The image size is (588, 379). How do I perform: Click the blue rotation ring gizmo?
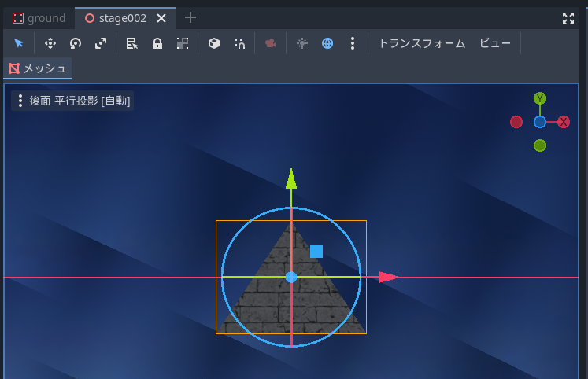(x=242, y=226)
